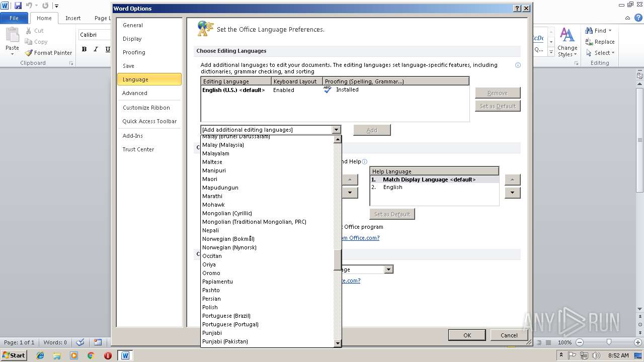Click the info icon beside editing languages text

tap(518, 65)
